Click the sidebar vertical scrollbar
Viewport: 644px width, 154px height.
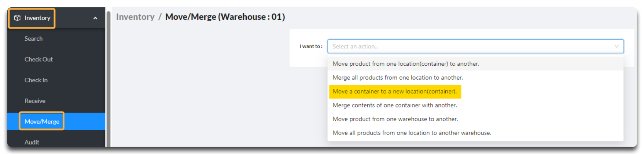pos(108,79)
